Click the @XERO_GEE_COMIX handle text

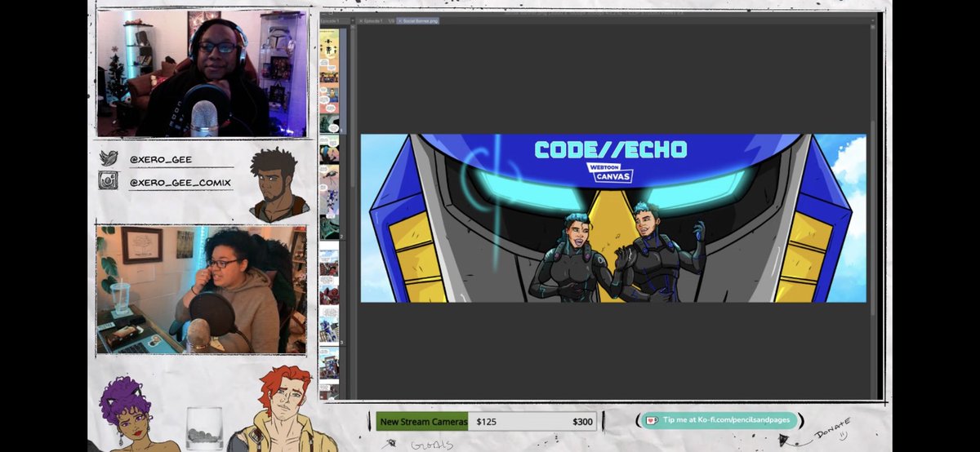click(x=180, y=184)
